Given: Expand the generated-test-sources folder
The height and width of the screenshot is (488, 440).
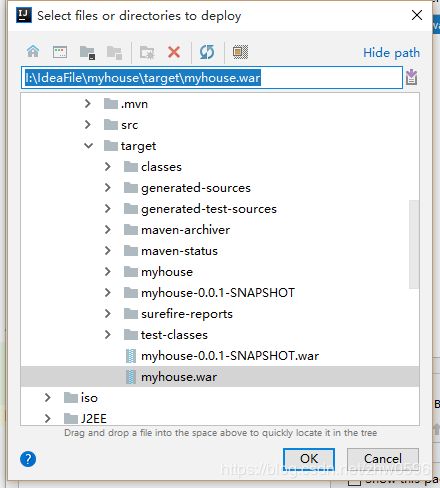Looking at the screenshot, I should coord(108,209).
